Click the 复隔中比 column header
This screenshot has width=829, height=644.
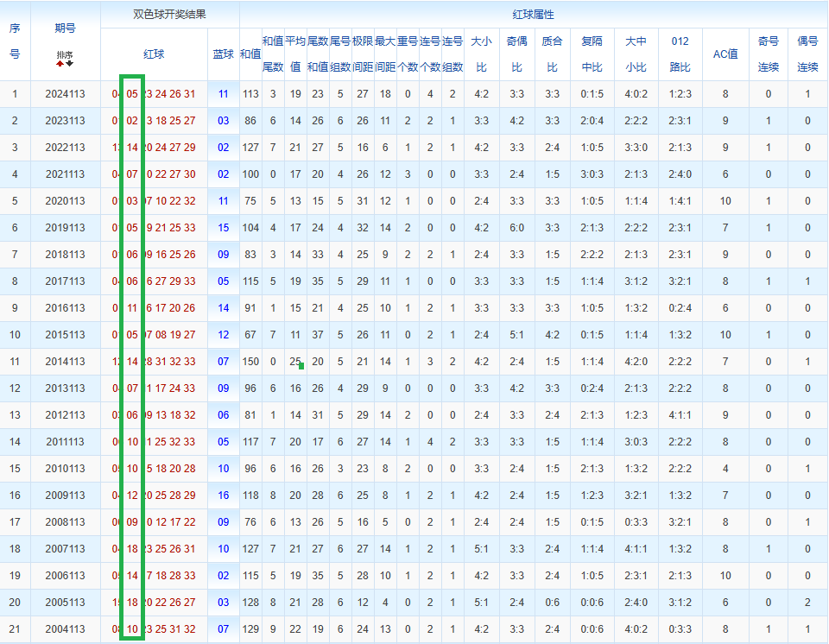click(x=592, y=54)
